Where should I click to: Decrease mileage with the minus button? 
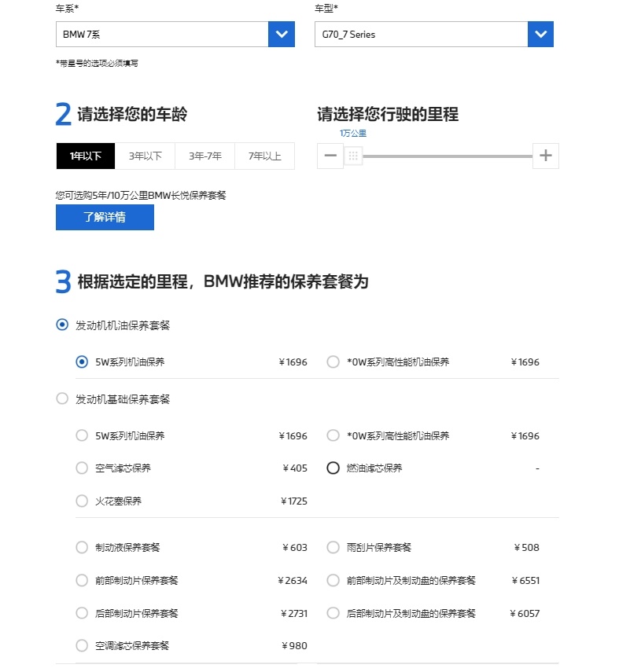330,156
